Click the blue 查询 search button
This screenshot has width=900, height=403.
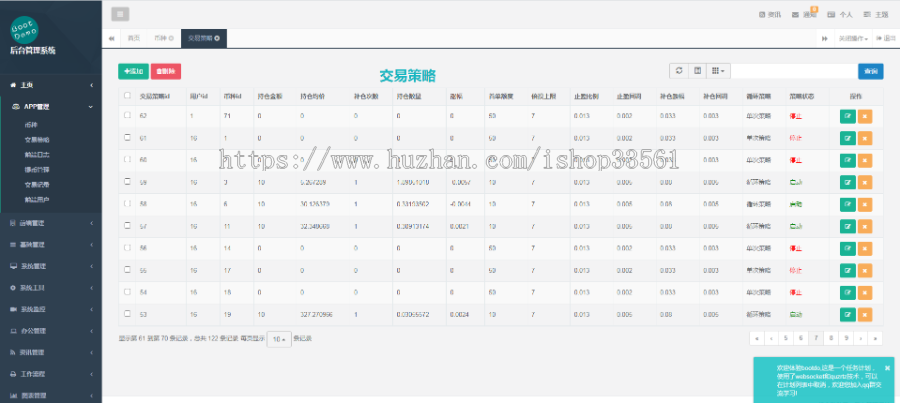871,71
